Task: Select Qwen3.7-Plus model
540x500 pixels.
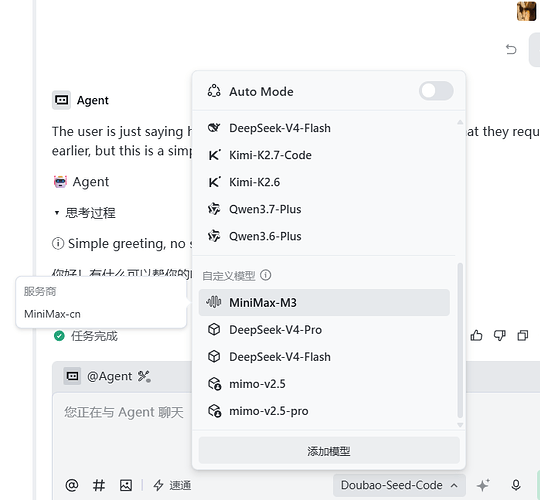Action: [324, 209]
